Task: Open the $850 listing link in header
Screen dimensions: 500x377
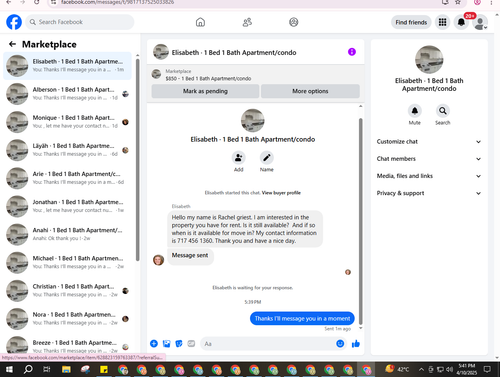Action: [208, 79]
